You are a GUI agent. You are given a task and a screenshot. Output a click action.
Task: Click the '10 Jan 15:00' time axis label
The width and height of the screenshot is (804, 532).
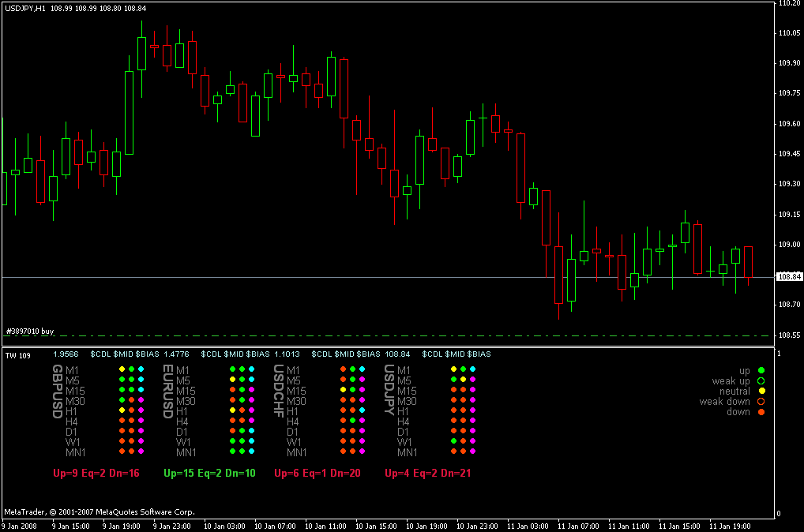point(375,525)
